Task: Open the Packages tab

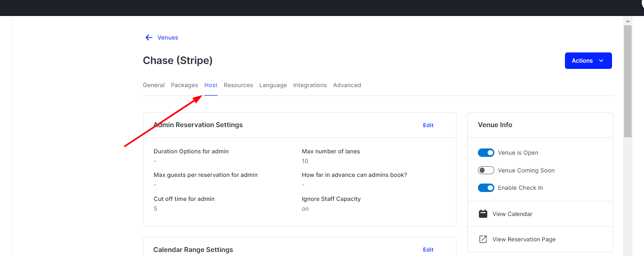Action: point(184,85)
